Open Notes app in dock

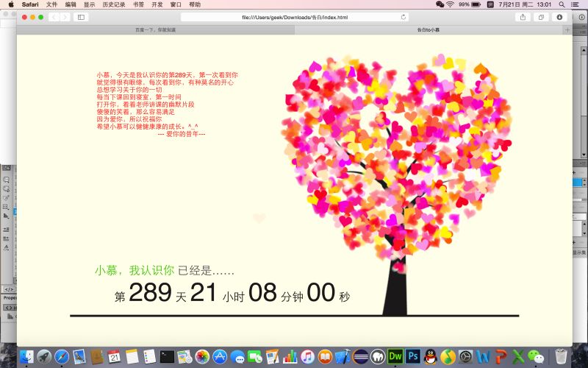(132, 356)
